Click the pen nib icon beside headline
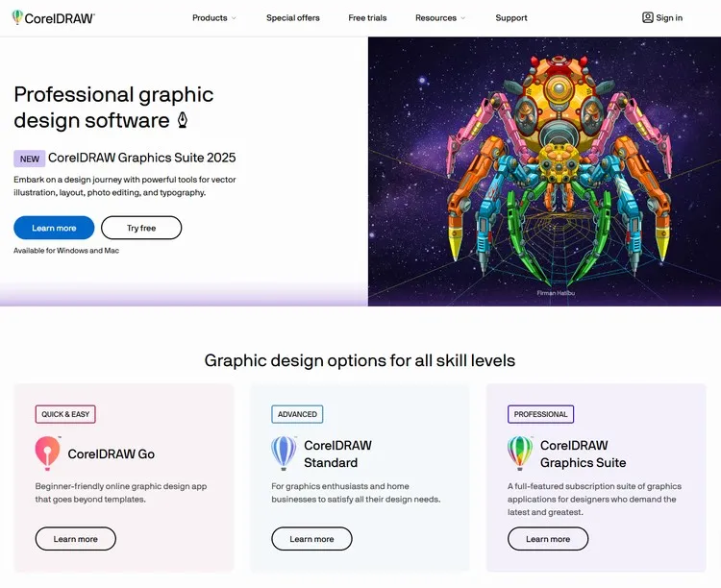 183,120
